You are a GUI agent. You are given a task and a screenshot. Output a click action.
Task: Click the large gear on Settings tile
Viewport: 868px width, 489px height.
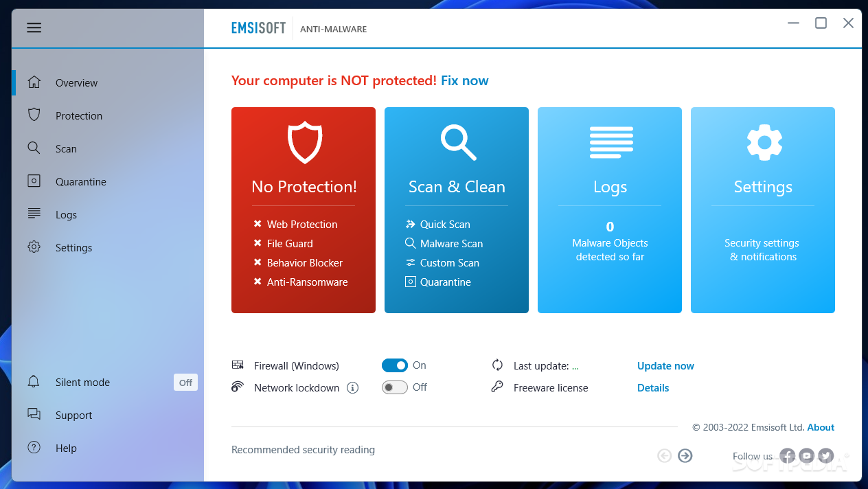764,142
